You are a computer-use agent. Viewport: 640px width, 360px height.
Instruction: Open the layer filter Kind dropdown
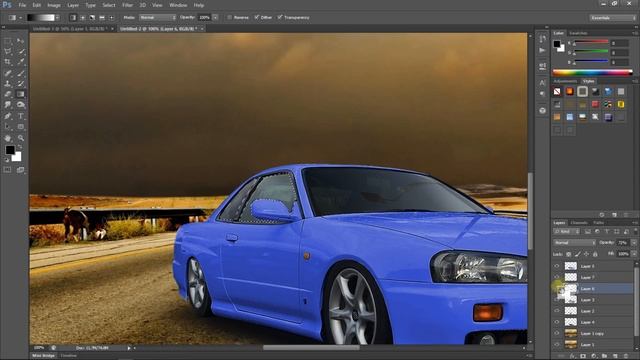(567, 231)
